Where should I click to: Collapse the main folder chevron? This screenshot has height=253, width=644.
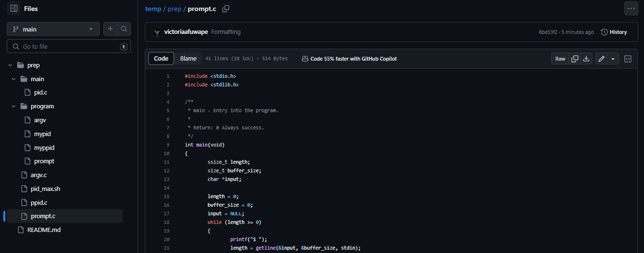14,79
